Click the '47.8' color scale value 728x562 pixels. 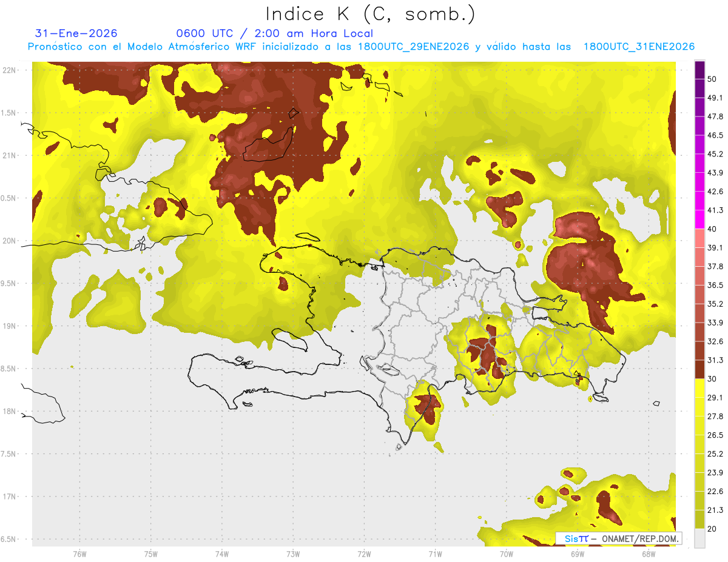[715, 116]
